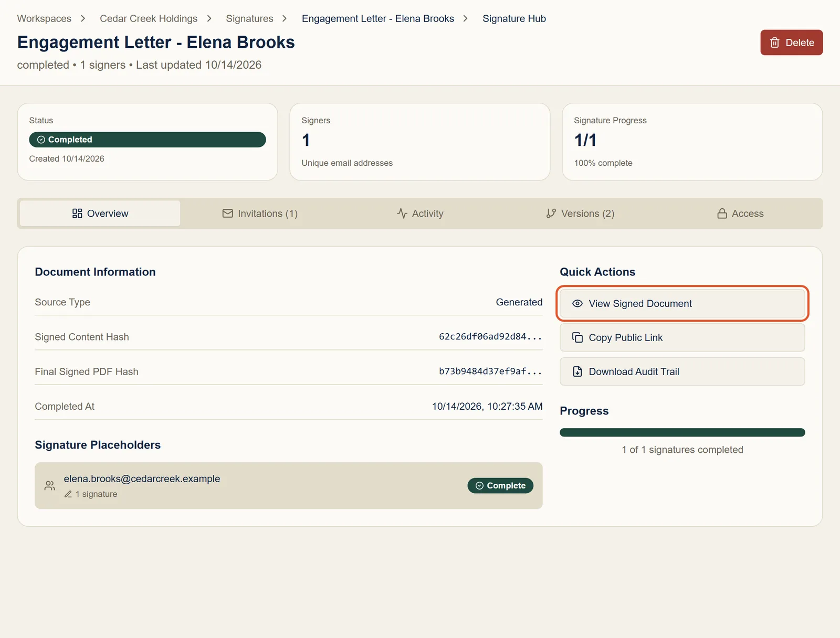
Task: Click the file download icon for Audit Trail
Action: coord(577,371)
